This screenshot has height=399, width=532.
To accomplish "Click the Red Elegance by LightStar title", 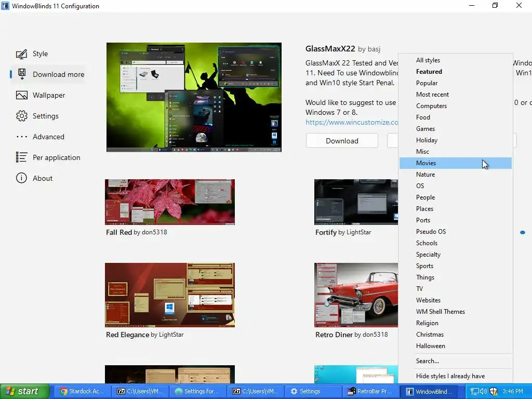I will point(144,335).
